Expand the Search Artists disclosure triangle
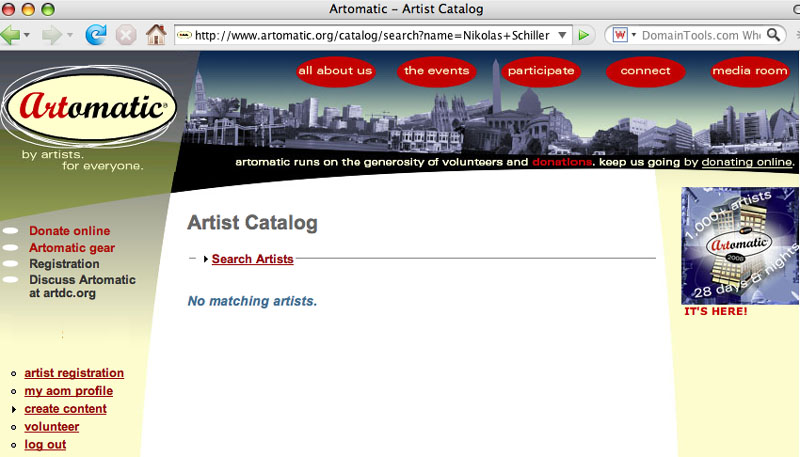Image resolution: width=800 pixels, height=457 pixels. click(205, 259)
